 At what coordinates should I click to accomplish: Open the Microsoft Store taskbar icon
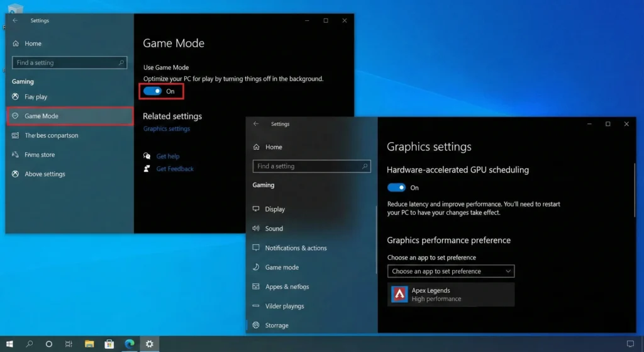pos(109,344)
